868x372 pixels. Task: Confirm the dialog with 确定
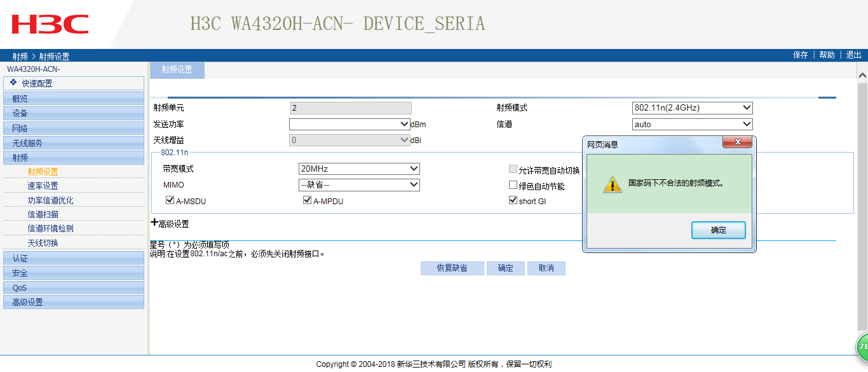coord(719,230)
